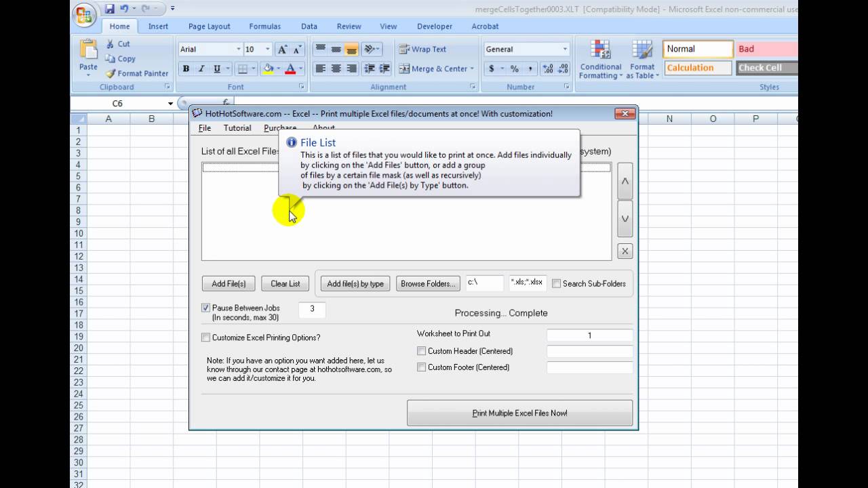Click the Add File(s) button
The image size is (868, 488).
pos(229,283)
